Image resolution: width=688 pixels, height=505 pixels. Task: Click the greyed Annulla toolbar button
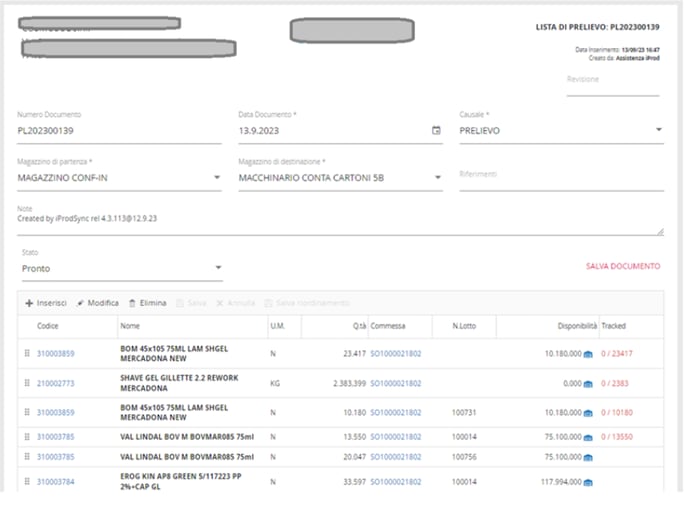[236, 303]
